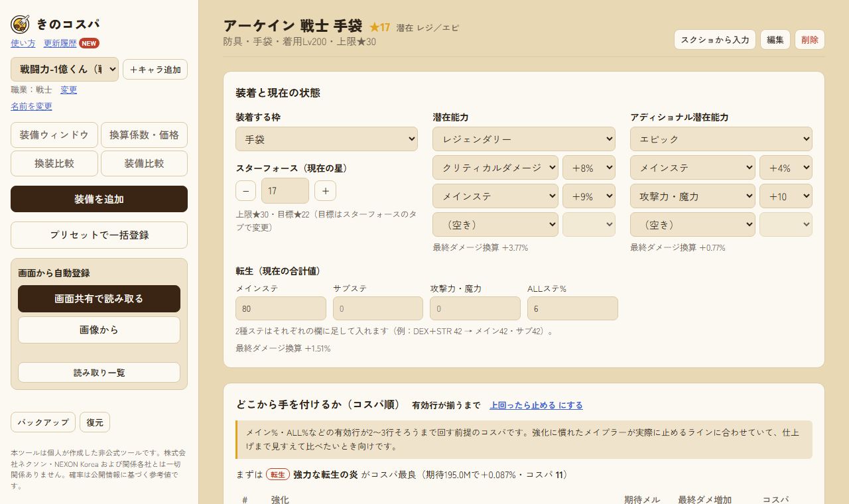Click the Star Force value field showing 17
This screenshot has width=849, height=504.
click(x=285, y=191)
